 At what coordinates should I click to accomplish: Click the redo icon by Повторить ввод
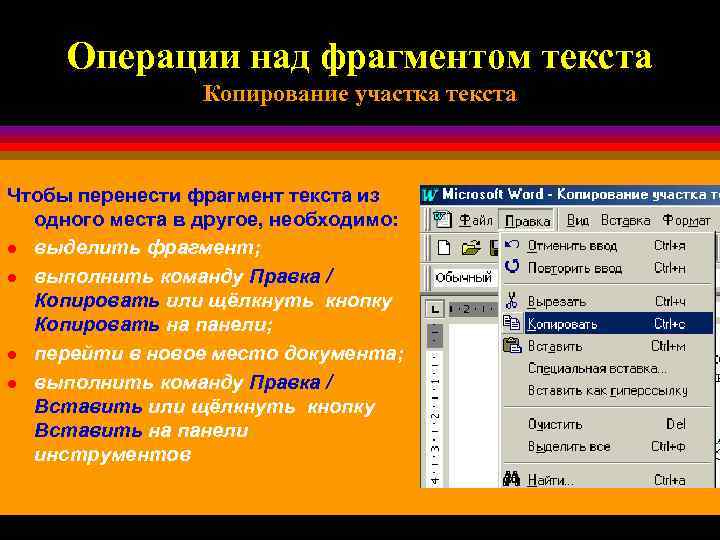pyautogui.click(x=512, y=266)
